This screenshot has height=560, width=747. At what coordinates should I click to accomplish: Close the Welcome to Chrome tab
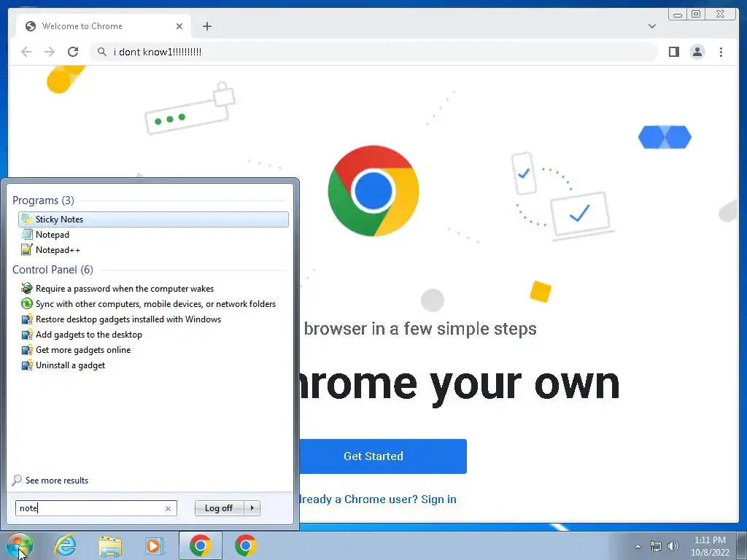179,26
